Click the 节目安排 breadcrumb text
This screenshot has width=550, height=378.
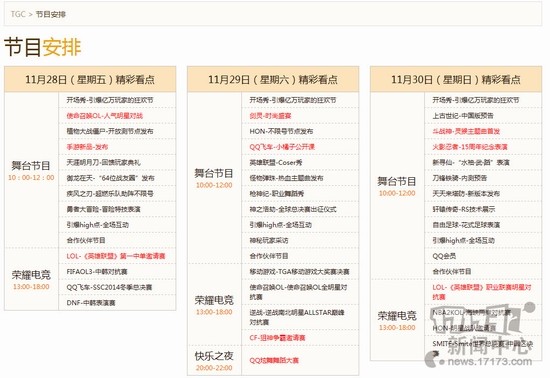click(51, 14)
